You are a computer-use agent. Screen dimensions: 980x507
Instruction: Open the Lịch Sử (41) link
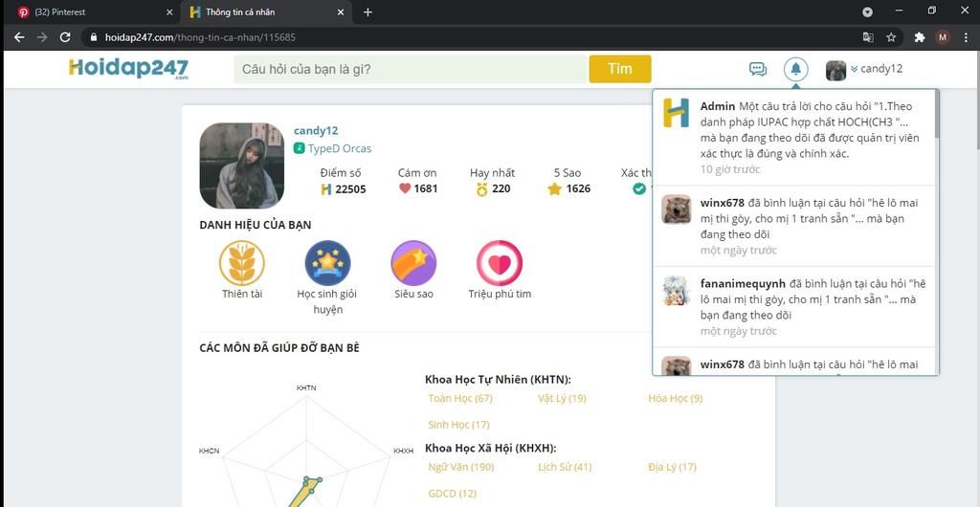[565, 467]
